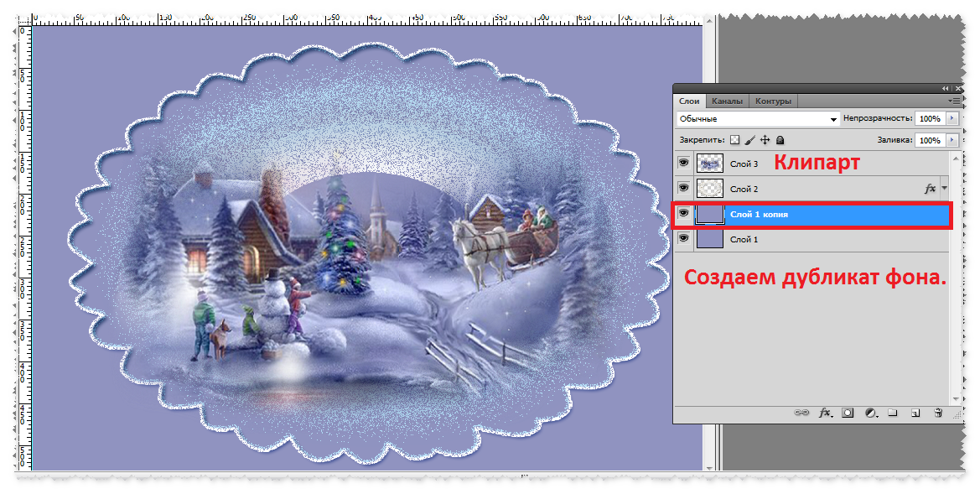The width and height of the screenshot is (980, 494).
Task: Switch to the Контуры tab
Action: coord(773,101)
